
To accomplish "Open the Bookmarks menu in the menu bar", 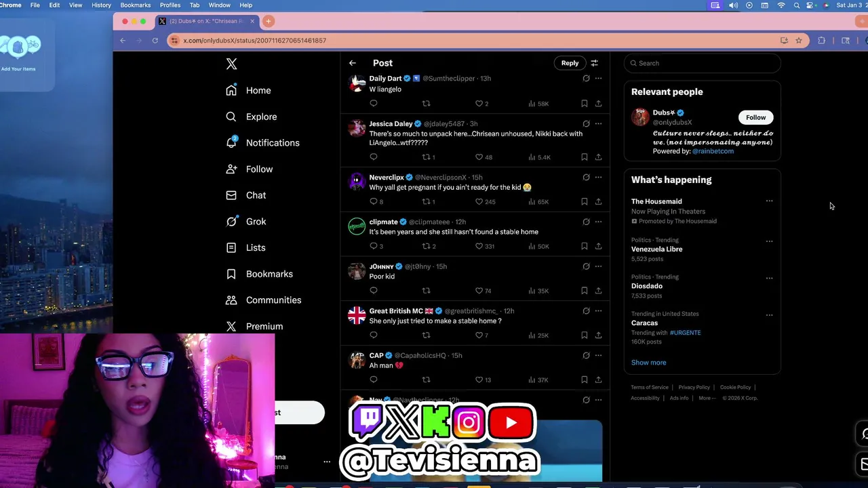I will 136,5.
